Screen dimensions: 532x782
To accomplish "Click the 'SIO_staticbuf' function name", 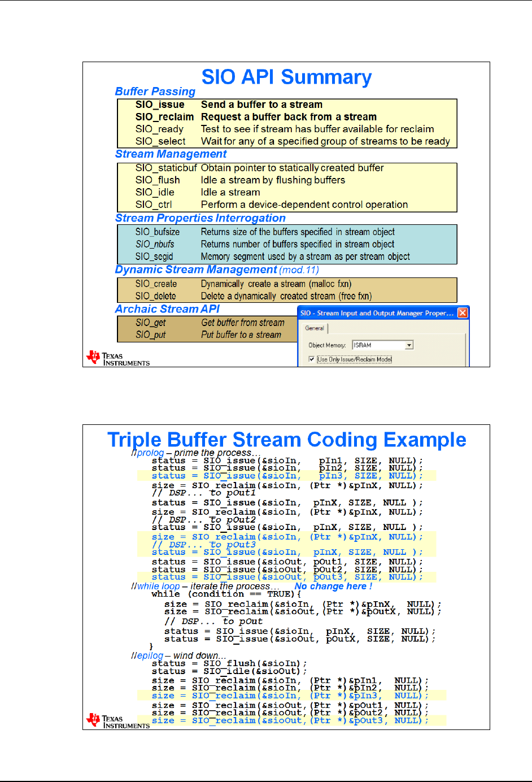I will (x=166, y=168).
